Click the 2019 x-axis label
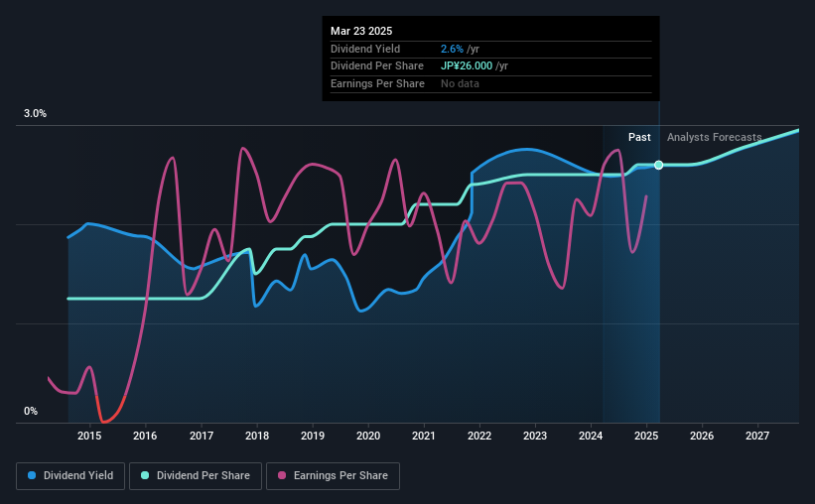This screenshot has width=815, height=504. tap(313, 436)
